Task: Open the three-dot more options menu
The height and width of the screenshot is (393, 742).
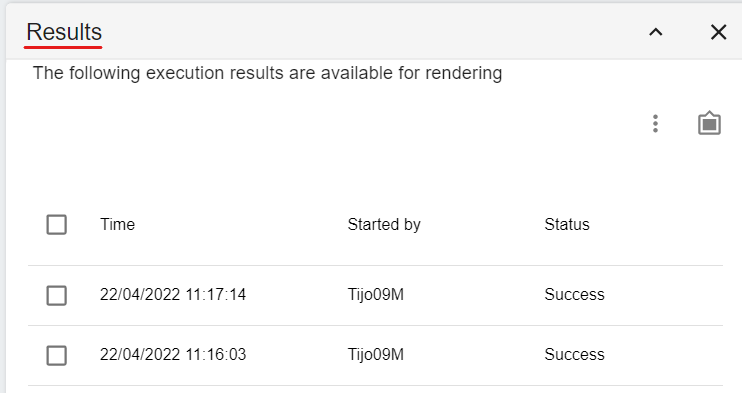Action: 655,124
